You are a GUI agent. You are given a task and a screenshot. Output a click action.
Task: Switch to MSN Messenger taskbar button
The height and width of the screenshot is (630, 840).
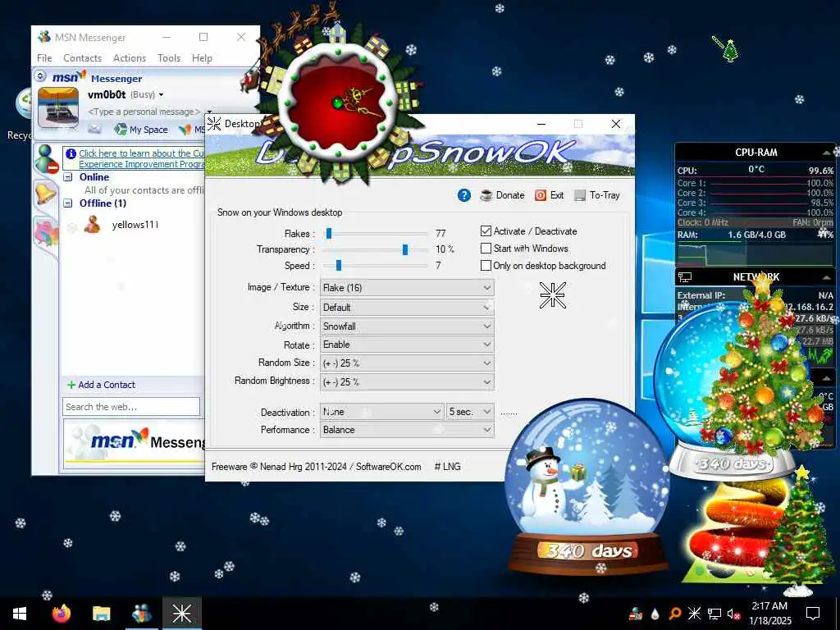point(141,614)
